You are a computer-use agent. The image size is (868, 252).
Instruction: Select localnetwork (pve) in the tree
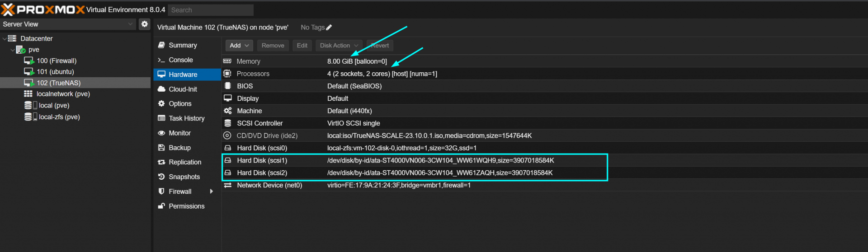[63, 94]
